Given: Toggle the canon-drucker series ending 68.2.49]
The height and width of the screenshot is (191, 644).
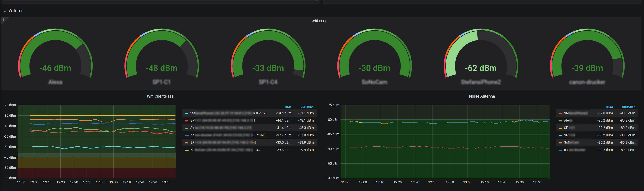Looking at the screenshot, I should (x=227, y=135).
